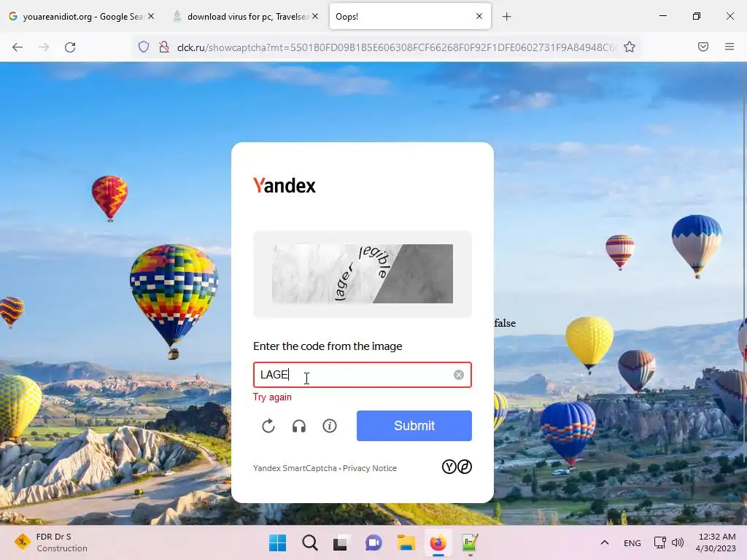Image resolution: width=747 pixels, height=560 pixels.
Task: Open the Yandex SmartCaptcha link
Action: pyautogui.click(x=295, y=468)
